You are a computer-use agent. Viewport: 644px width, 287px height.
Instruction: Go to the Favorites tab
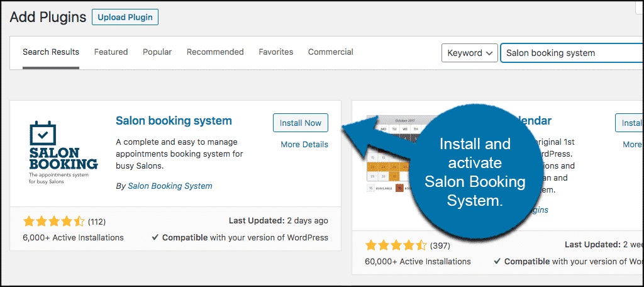276,52
